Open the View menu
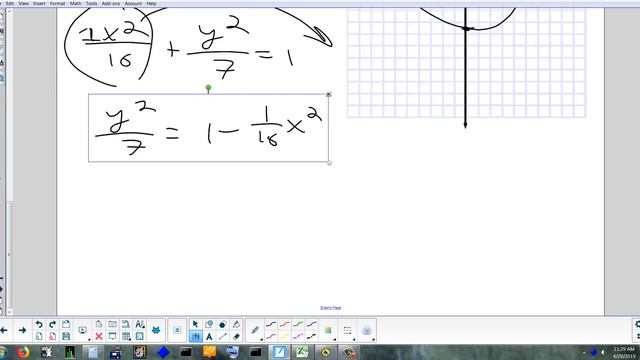Screen dimensions: 640x360 pyautogui.click(x=24, y=3)
